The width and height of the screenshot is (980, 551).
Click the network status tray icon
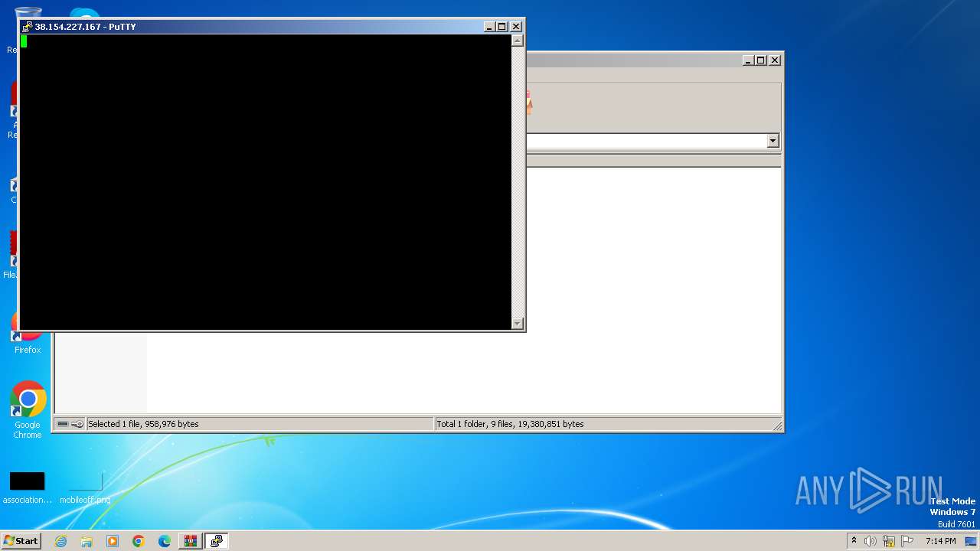coord(889,541)
